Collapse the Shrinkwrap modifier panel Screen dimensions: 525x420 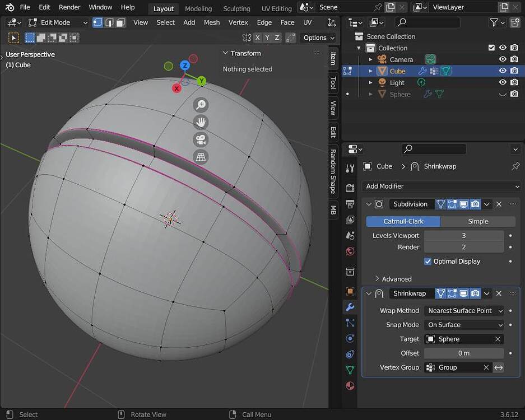point(369,293)
